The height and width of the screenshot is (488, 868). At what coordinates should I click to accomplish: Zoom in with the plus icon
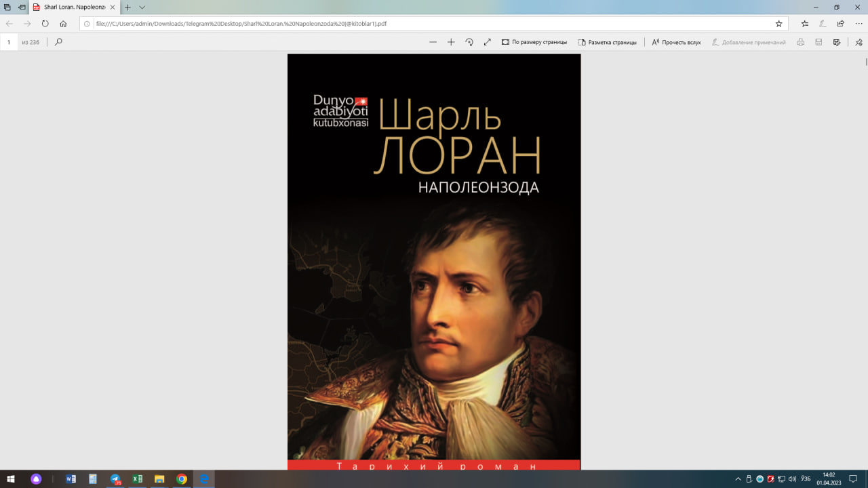point(451,42)
